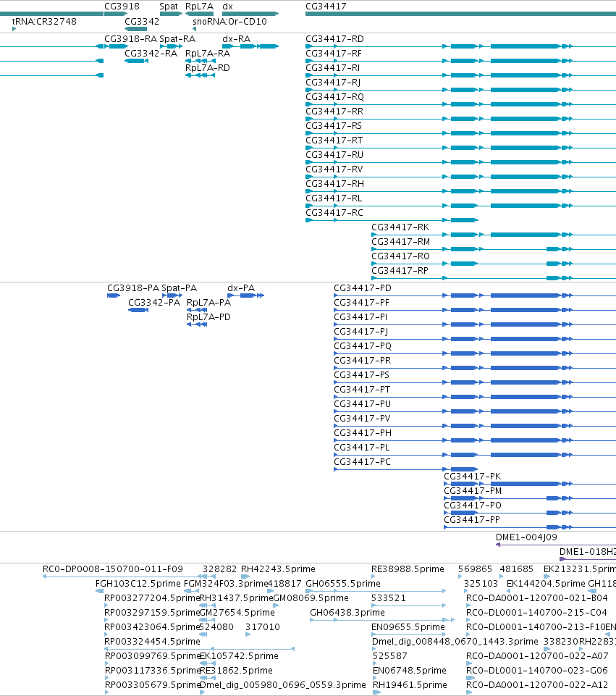Click the tRNA:CR32748 feature label
Viewport: 616px width, 696px height.
(44, 21)
